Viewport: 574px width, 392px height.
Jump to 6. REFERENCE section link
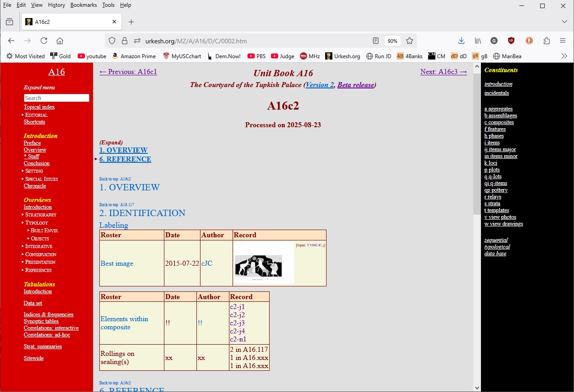125,159
